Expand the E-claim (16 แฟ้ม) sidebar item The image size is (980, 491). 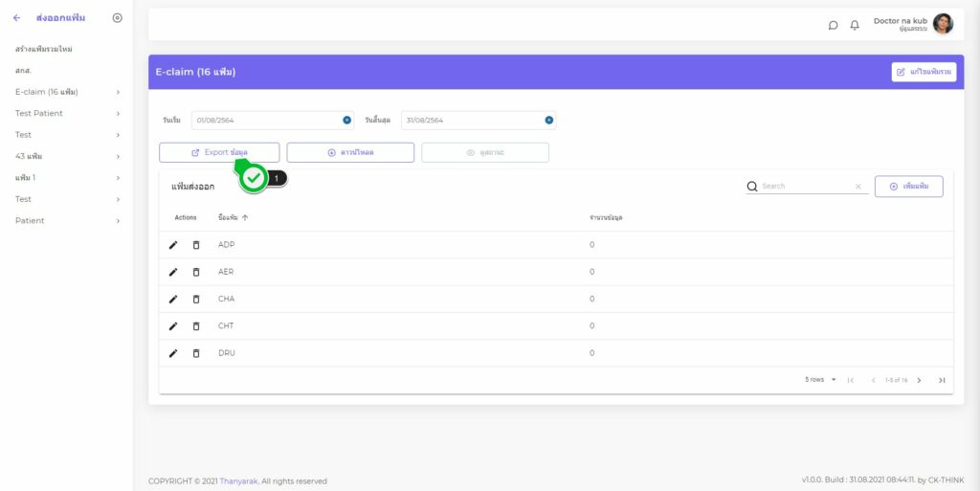[x=118, y=92]
